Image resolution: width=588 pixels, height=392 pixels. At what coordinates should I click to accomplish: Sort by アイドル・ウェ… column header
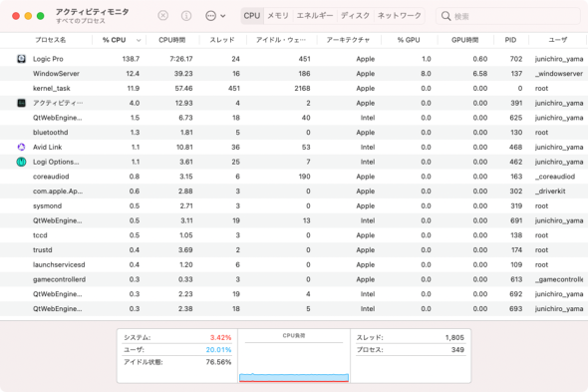pos(281,40)
